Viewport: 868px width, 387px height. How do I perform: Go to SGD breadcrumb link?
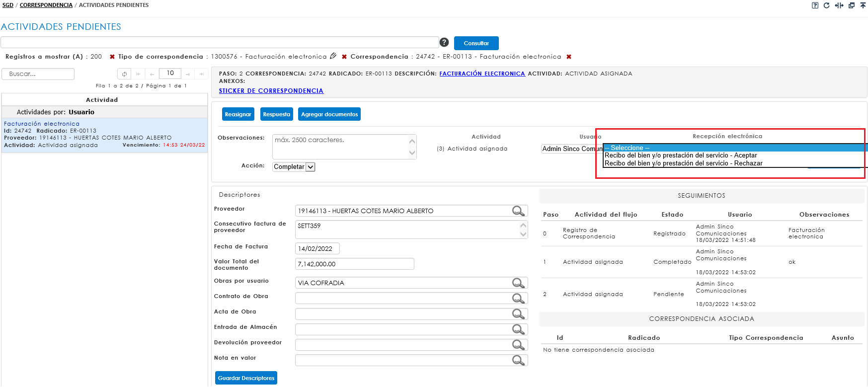[8, 5]
